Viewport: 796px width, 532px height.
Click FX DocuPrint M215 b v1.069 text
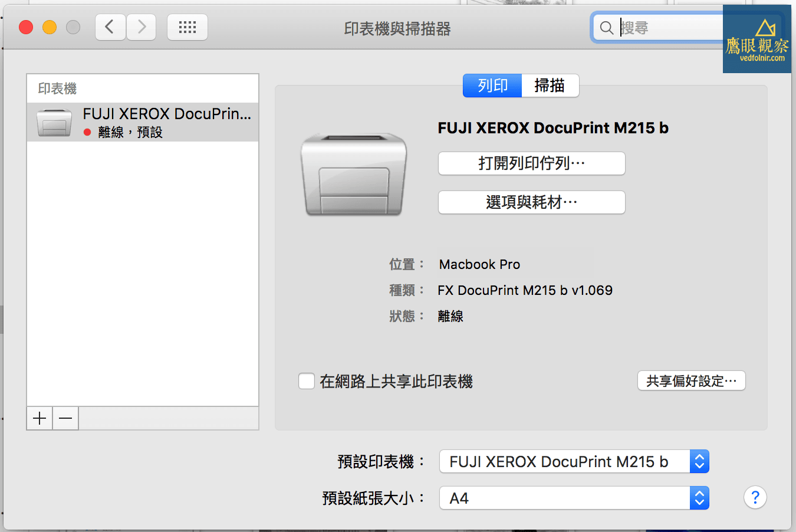pyautogui.click(x=525, y=290)
